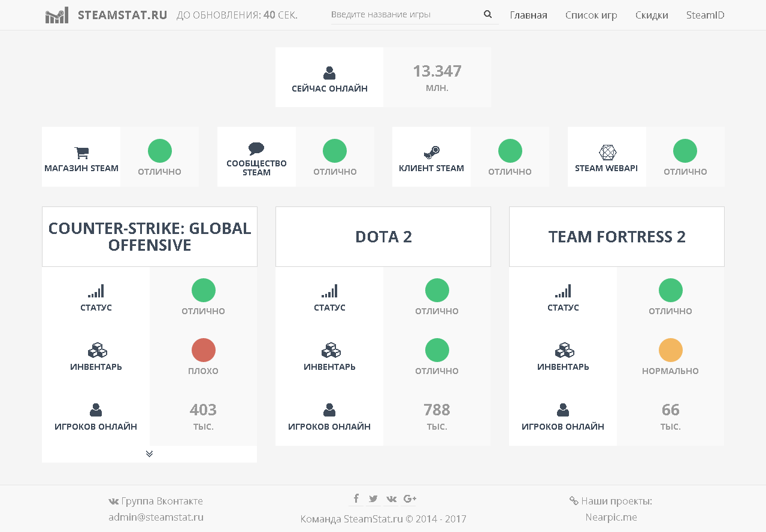Image resolution: width=766 pixels, height=532 pixels.
Task: Click the ПЛОХО status label
Action: click(204, 371)
